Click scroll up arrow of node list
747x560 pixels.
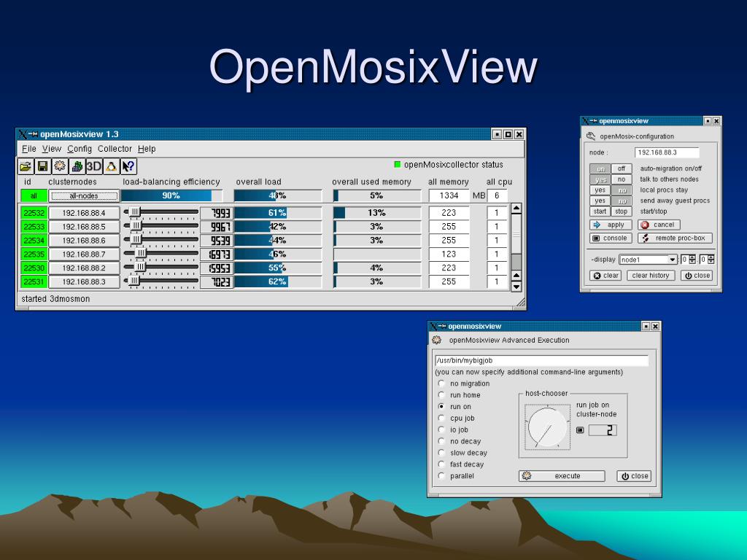pyautogui.click(x=516, y=209)
